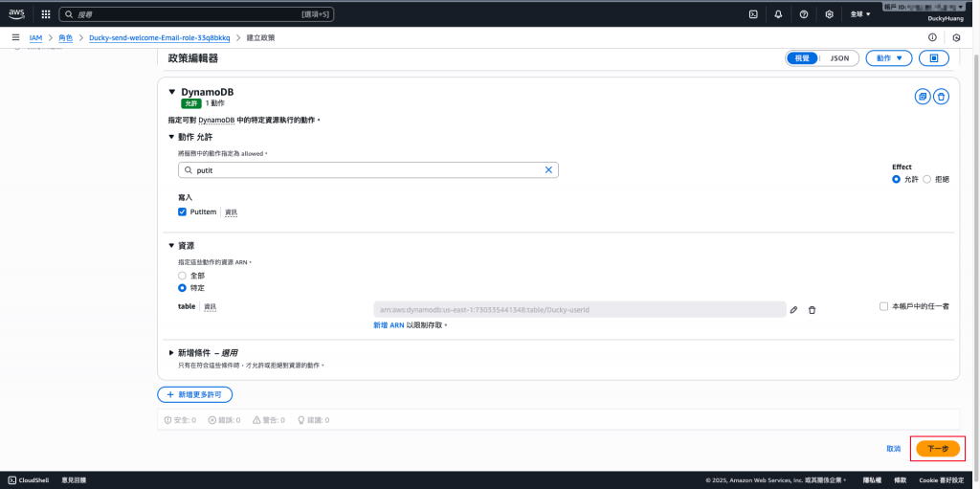Open PutItem 資訊 info link
Screen dimensions: 980x489
coord(232,212)
